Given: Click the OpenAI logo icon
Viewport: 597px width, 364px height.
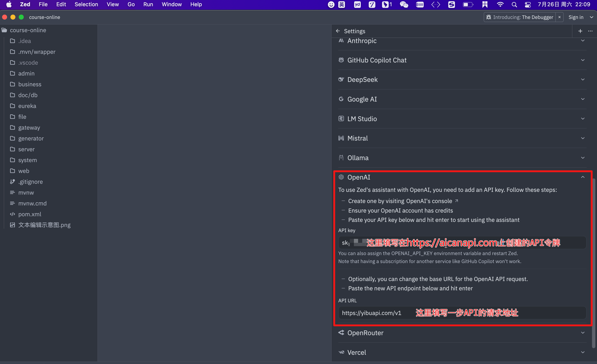Looking at the screenshot, I should pos(341,177).
